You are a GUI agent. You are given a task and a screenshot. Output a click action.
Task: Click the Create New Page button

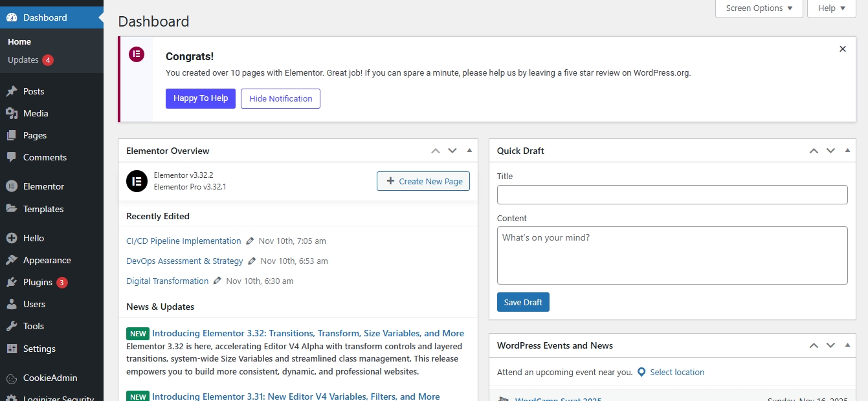tap(423, 181)
